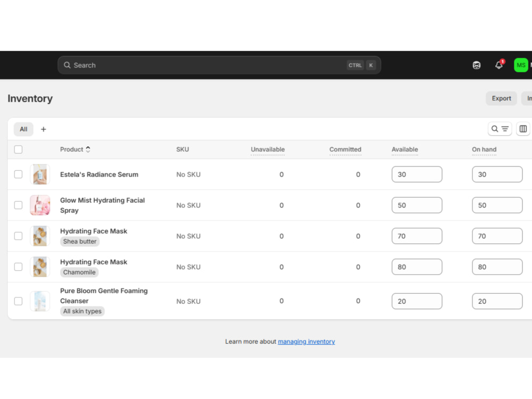Click the Chamomile variant tag
Image resolution: width=532 pixels, height=399 pixels.
pos(79,272)
